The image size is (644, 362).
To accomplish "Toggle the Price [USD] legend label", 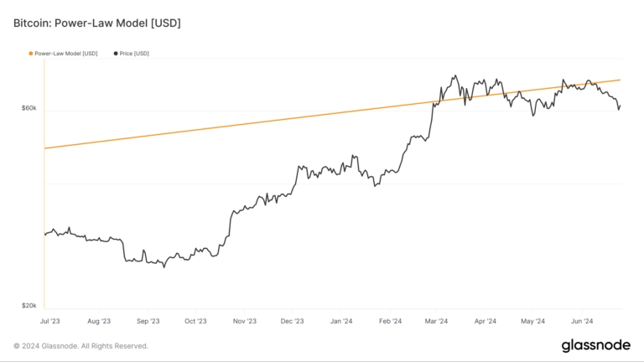I will tap(134, 54).
